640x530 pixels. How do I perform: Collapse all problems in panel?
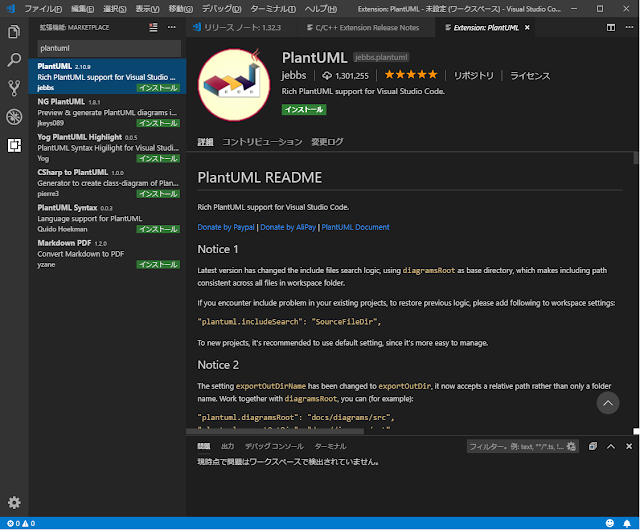tap(593, 446)
